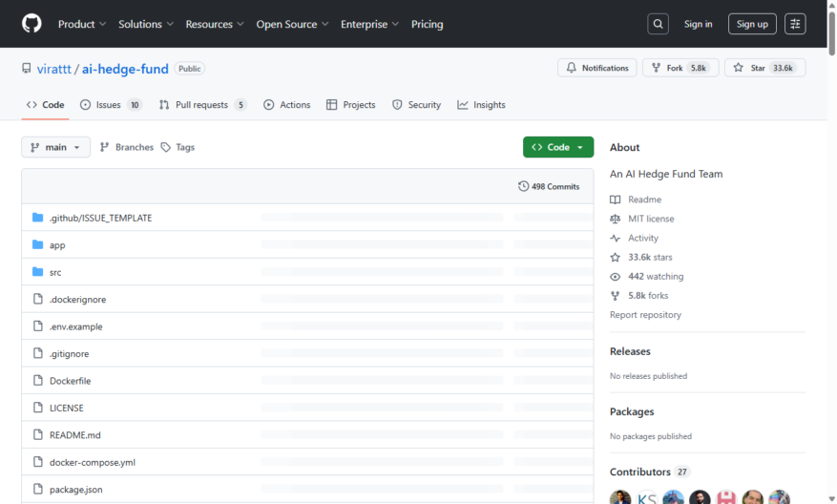Expand the green Code dropdown
The height and width of the screenshot is (504, 837).
point(557,147)
